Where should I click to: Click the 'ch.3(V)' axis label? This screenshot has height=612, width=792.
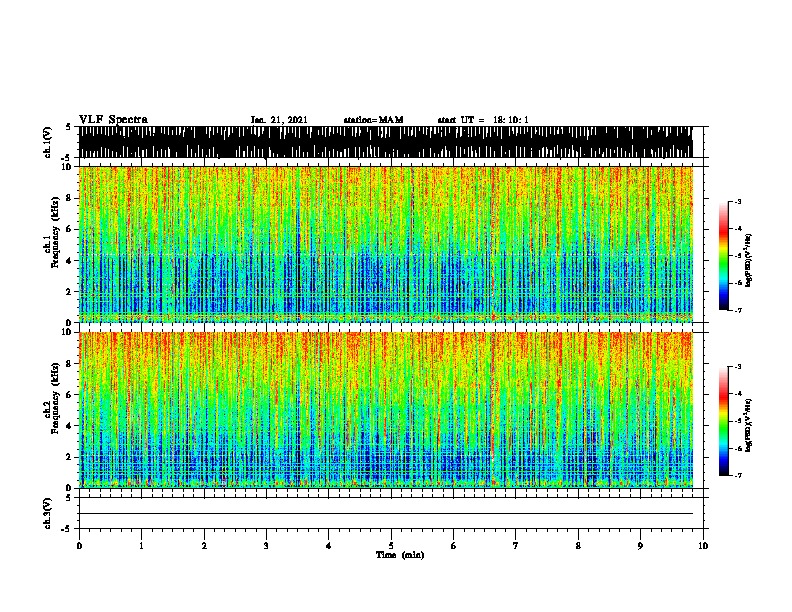pos(47,514)
